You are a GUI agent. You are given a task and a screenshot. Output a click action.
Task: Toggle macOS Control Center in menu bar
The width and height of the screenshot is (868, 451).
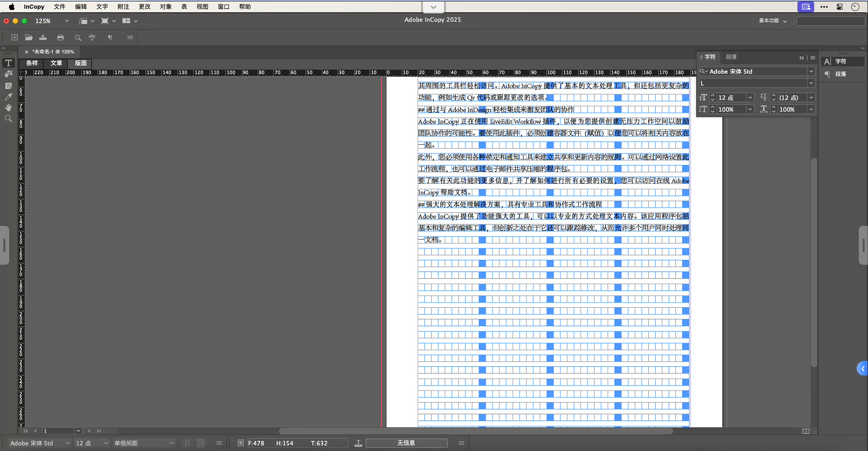coord(840,7)
